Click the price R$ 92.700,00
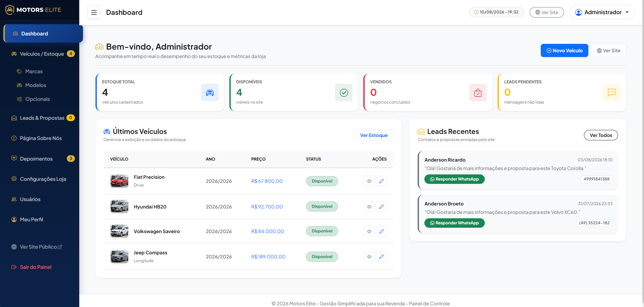Image resolution: width=644 pixels, height=307 pixels. (x=267, y=207)
